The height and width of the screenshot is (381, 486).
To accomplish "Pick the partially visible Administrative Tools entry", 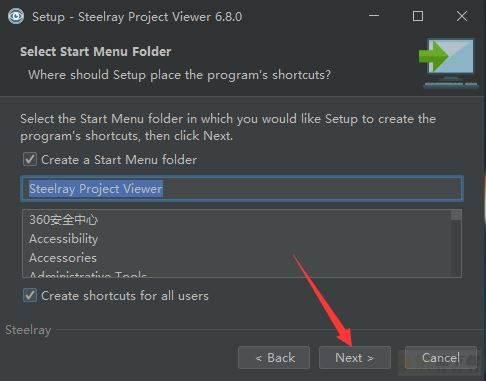I will 88,274.
